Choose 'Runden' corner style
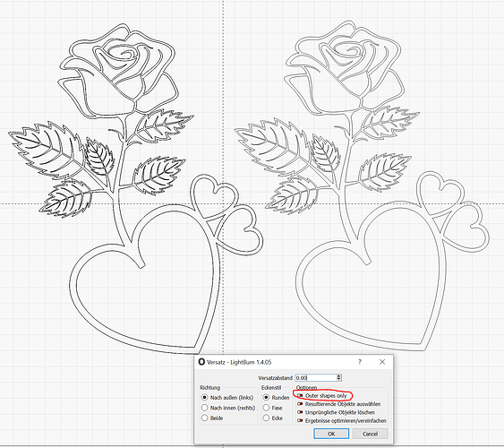The width and height of the screenshot is (504, 448). 266,398
